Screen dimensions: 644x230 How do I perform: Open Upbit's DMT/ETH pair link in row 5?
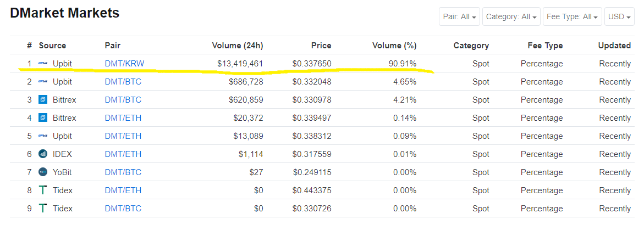(x=123, y=136)
